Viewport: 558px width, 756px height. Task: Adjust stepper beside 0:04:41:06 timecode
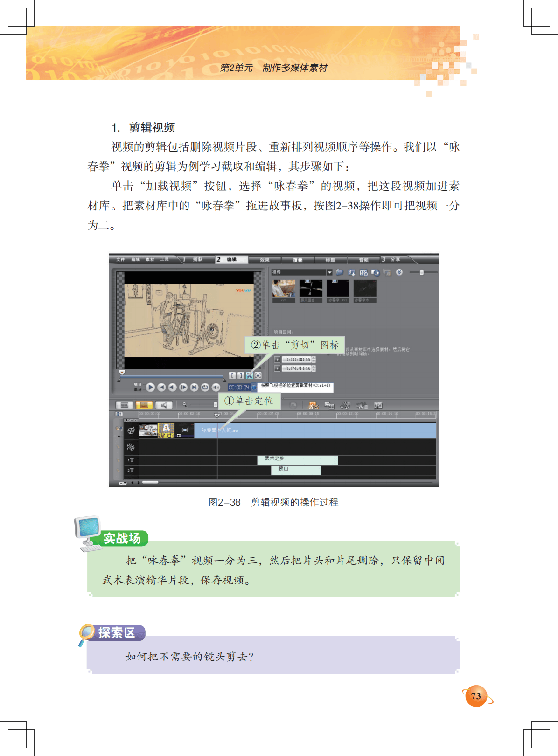(x=314, y=368)
